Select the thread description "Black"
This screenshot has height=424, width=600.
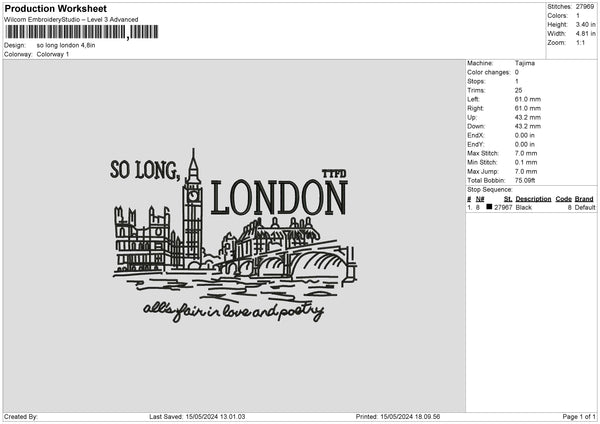coord(523,207)
